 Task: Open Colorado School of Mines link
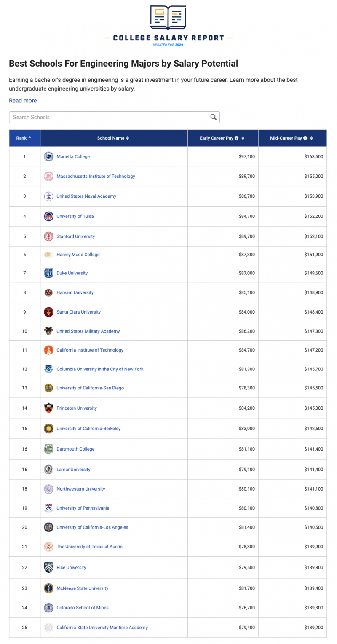click(83, 608)
